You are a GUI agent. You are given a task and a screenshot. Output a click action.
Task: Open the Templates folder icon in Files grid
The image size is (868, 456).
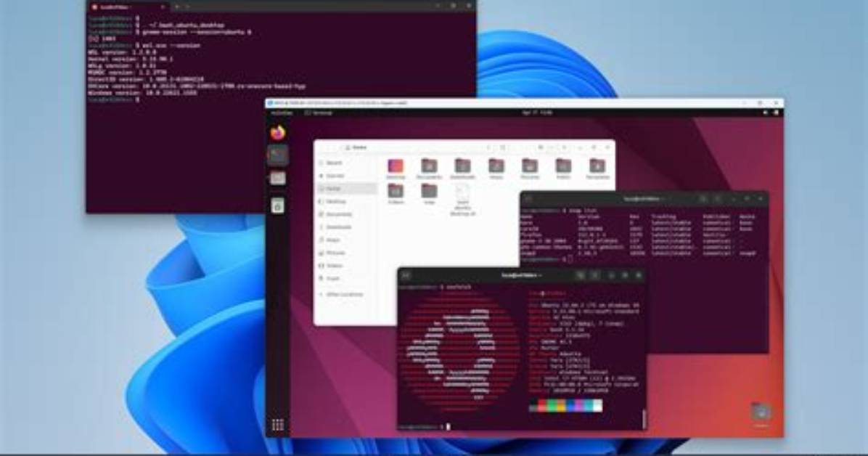(x=597, y=168)
